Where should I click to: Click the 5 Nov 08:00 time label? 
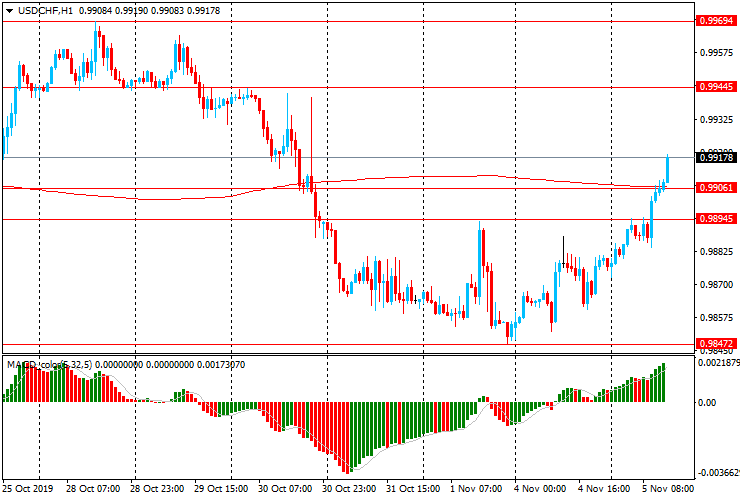coord(669,490)
